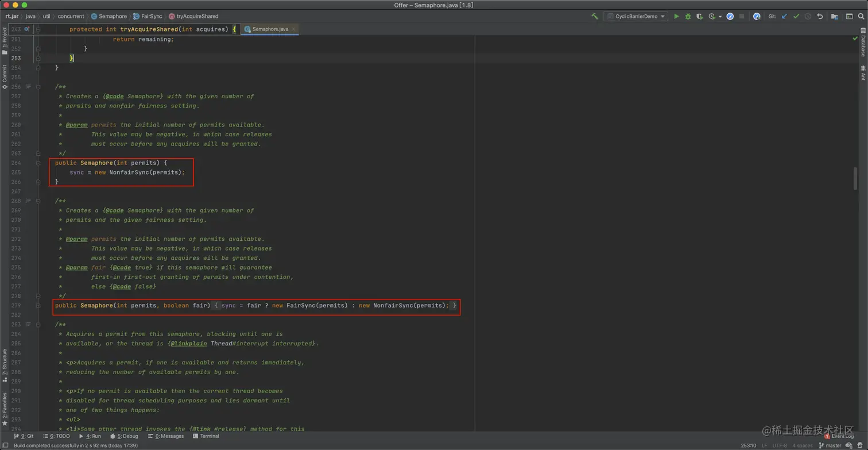Start debugging with the green bug icon
The width and height of the screenshot is (868, 450).
tap(688, 17)
